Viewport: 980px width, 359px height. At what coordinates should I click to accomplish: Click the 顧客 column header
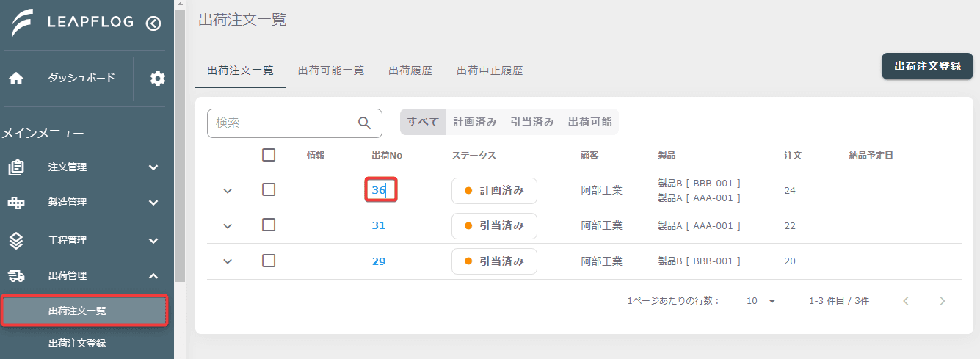tap(589, 156)
